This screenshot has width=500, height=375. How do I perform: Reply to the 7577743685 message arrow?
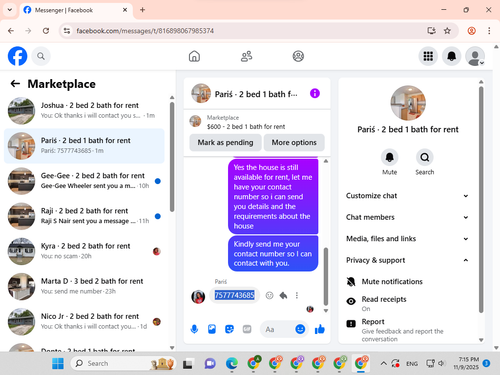[x=283, y=295]
